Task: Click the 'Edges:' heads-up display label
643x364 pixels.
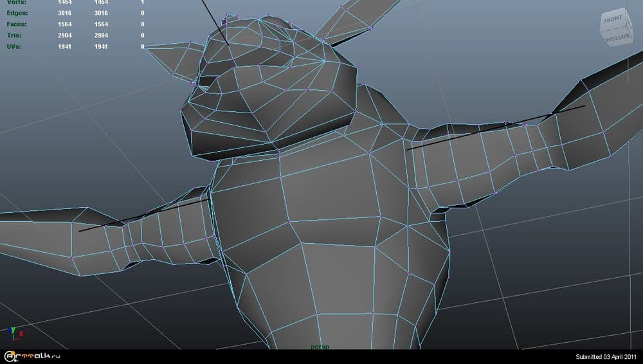Action: pos(17,13)
